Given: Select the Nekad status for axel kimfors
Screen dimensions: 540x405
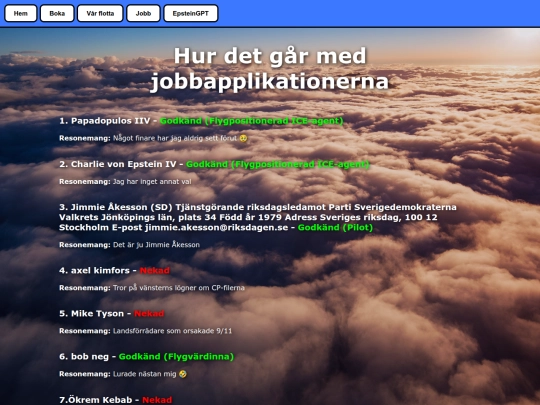Looking at the screenshot, I should tap(155, 271).
